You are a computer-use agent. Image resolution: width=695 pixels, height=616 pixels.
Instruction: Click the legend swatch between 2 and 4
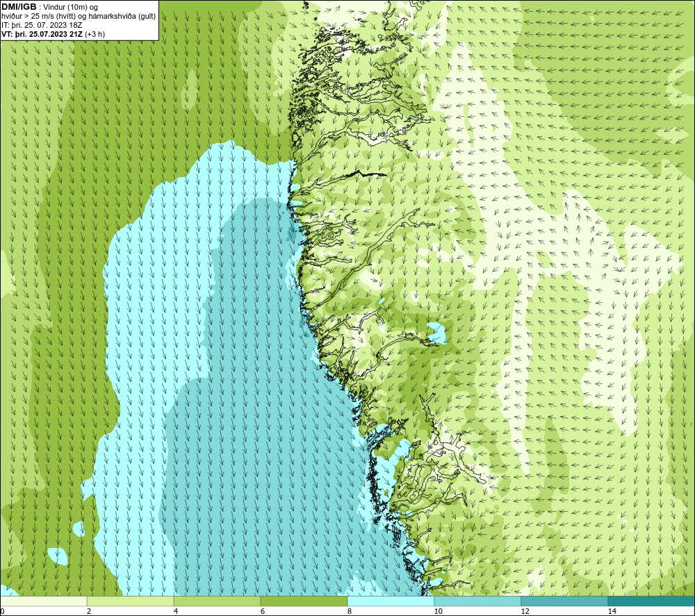click(x=131, y=601)
